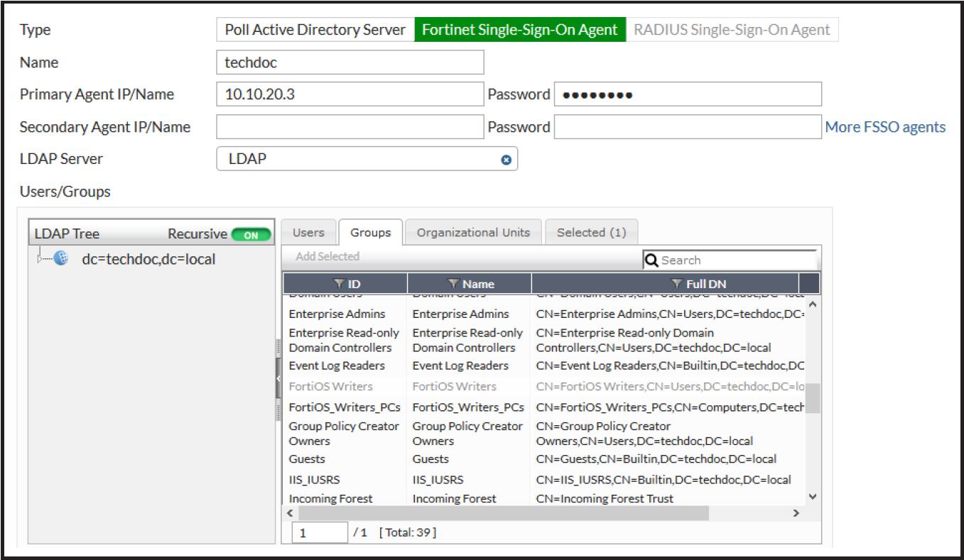
Task: Click the Add Selected button
Action: pos(327,256)
